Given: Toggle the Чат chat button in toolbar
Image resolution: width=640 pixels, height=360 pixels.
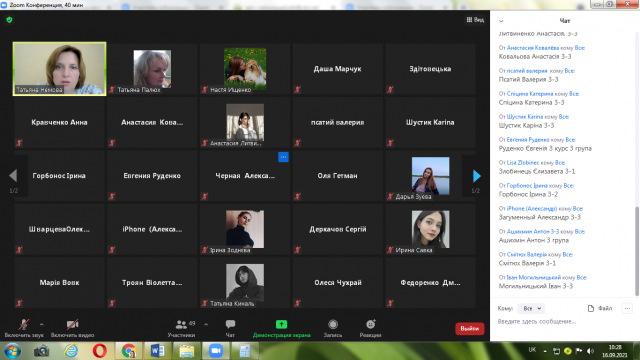Looking at the screenshot, I should point(230,328).
